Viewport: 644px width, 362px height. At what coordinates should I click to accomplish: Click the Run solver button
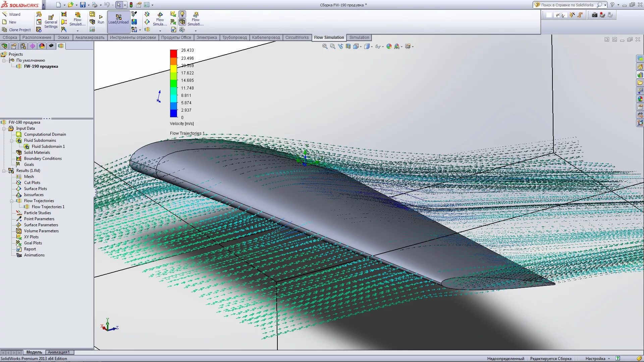[101, 19]
